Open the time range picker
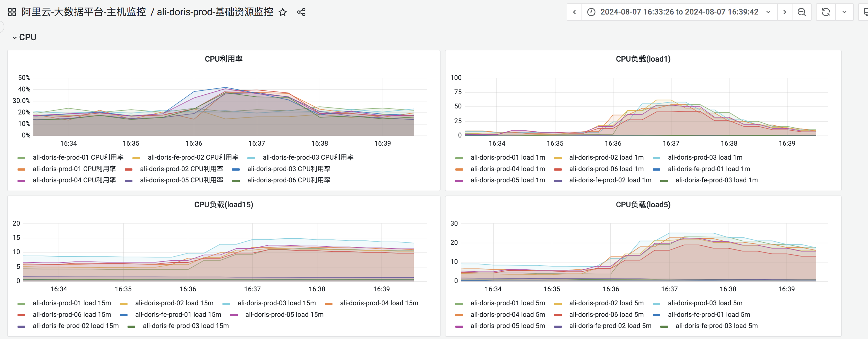This screenshot has height=339, width=868. click(679, 12)
